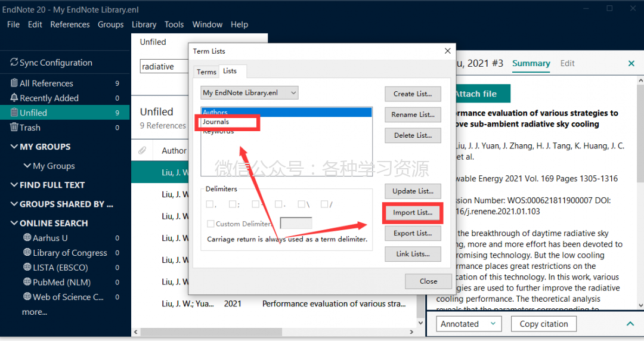Click the search field containing radiative
644x341 pixels.
coord(165,66)
